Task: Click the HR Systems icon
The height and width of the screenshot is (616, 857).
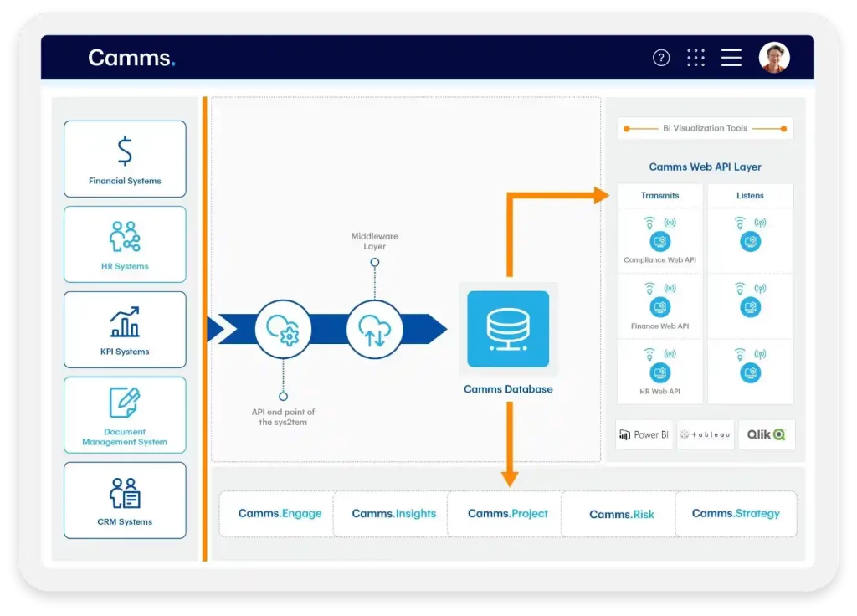Action: pyautogui.click(x=124, y=238)
